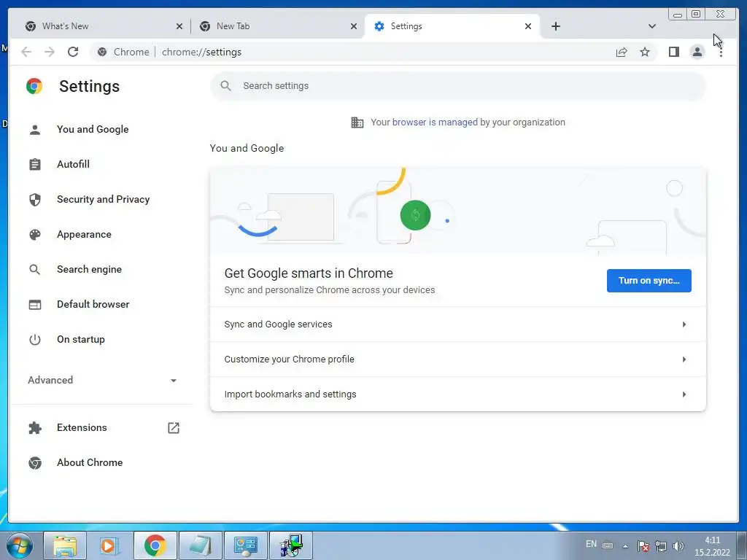The width and height of the screenshot is (747, 560).
Task: Open Customize your Chrome profile row
Action: tap(458, 359)
